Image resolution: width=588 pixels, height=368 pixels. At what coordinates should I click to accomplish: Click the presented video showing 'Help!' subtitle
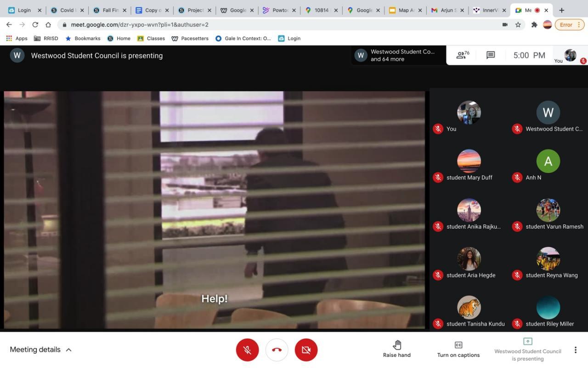(215, 210)
